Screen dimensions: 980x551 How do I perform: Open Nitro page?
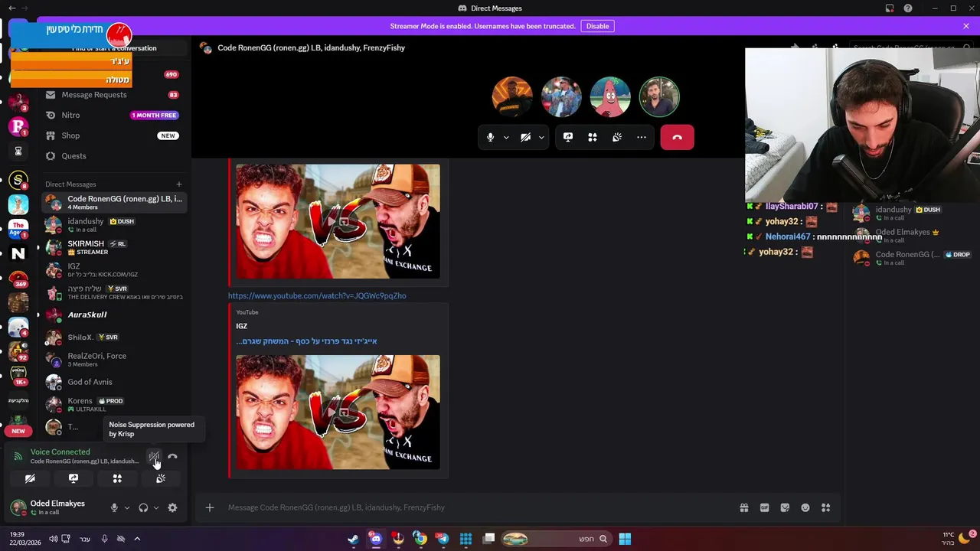click(x=113, y=115)
